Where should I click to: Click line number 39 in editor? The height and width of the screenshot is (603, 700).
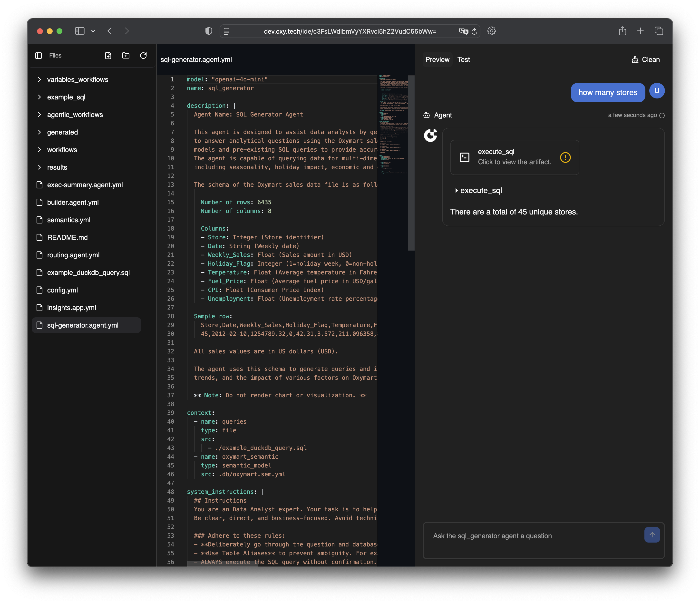click(171, 413)
